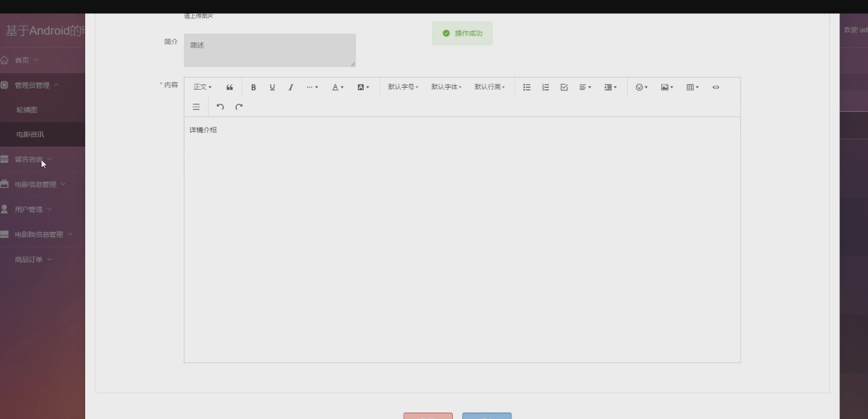Click into the 详情介绍 content editor area
The image size is (868, 419).
tap(462, 240)
